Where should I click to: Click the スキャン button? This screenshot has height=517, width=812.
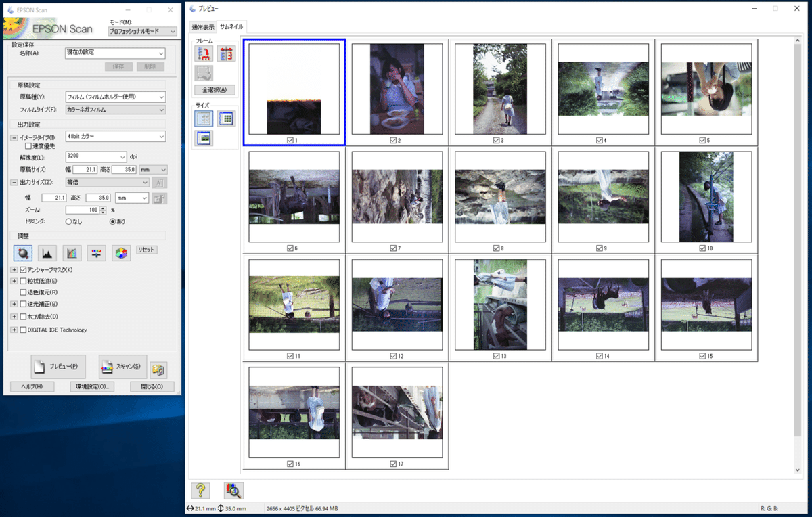tap(122, 366)
